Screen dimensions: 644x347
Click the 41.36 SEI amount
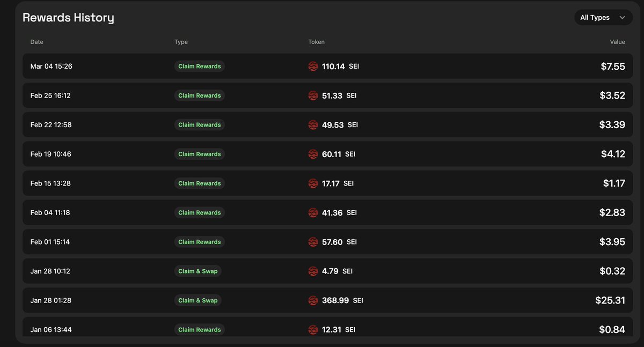339,213
